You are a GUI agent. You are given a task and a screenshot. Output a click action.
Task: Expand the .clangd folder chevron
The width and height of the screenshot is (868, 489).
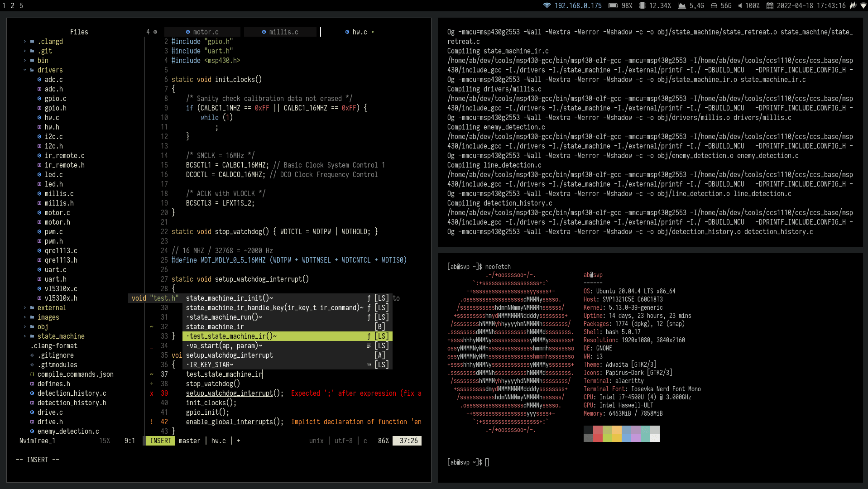click(25, 41)
